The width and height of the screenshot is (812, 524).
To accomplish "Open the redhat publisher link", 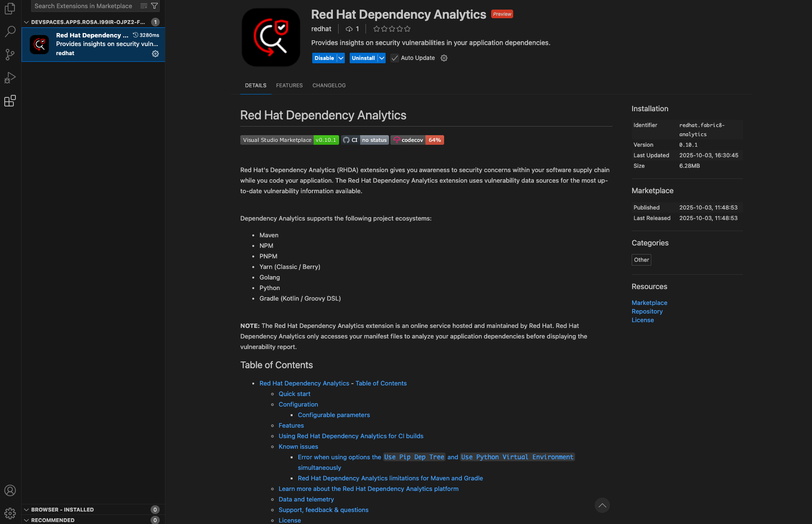I will tap(321, 29).
